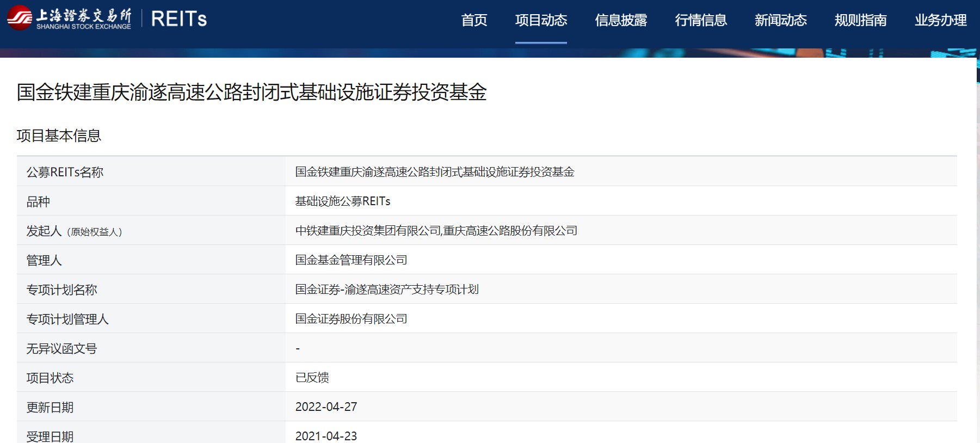Click the 已反馈 project status value
The image size is (980, 443).
point(312,378)
